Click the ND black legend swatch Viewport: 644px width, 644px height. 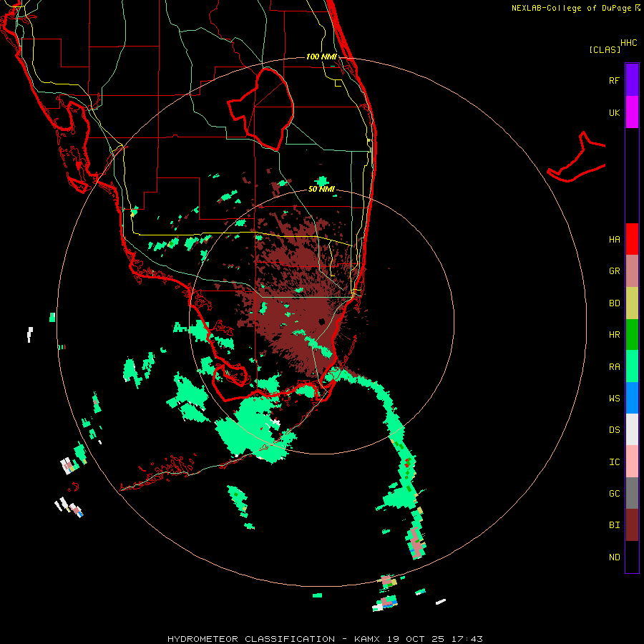tap(632, 557)
